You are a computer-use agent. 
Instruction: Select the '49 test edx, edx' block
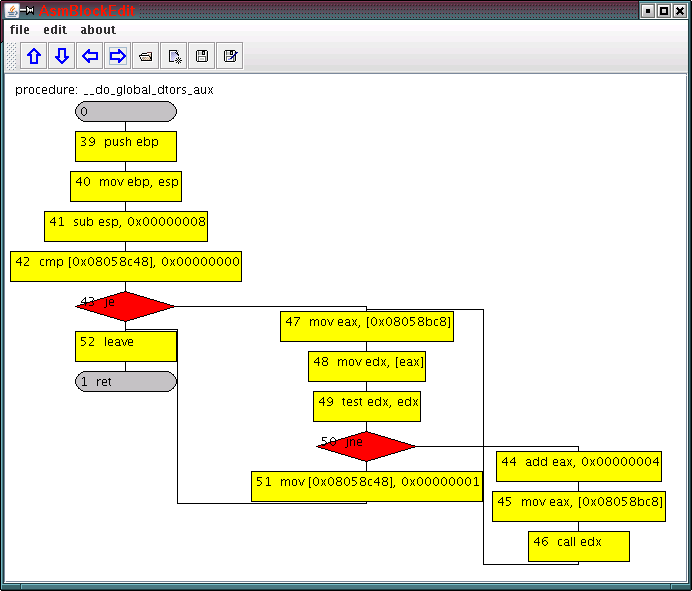click(367, 406)
